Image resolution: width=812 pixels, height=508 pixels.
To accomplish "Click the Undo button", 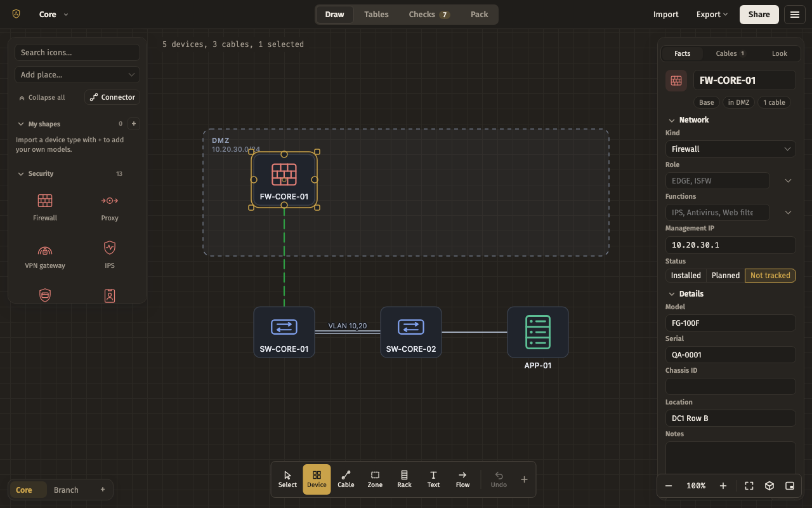I will click(499, 479).
